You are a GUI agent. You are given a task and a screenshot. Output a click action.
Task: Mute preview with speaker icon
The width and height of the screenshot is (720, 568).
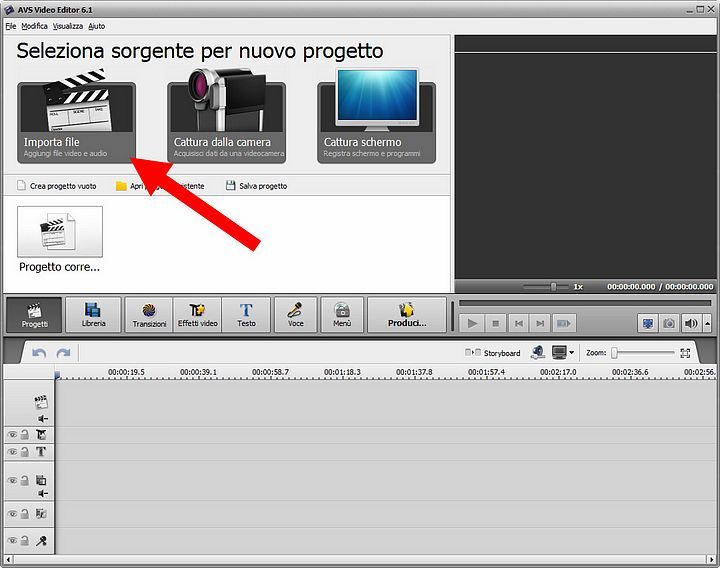tap(691, 324)
